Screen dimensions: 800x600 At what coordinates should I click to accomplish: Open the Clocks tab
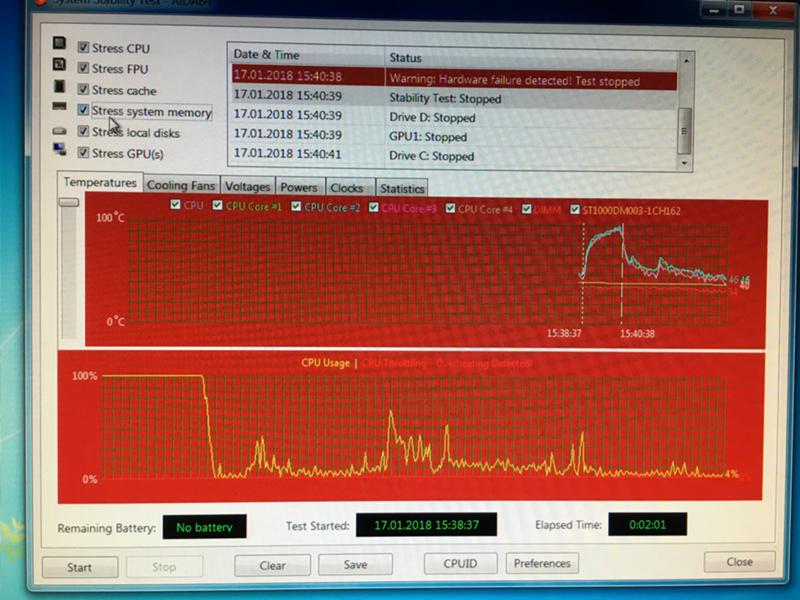point(347,188)
